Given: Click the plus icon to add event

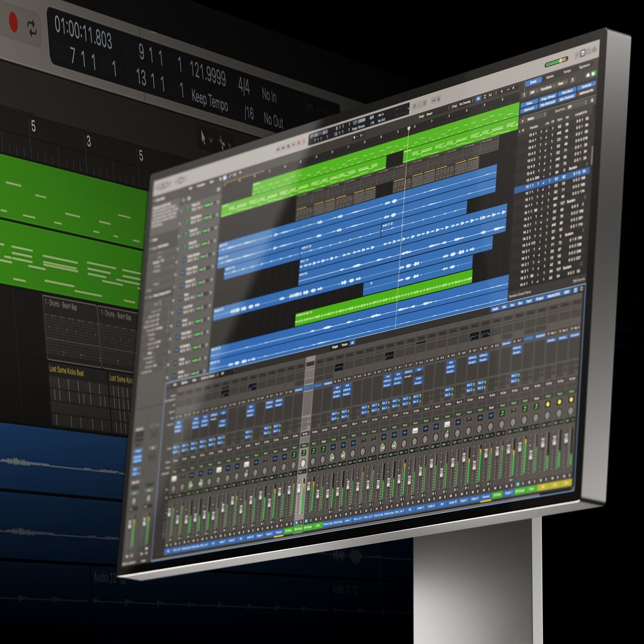Looking at the screenshot, I should pyautogui.click(x=522, y=121).
